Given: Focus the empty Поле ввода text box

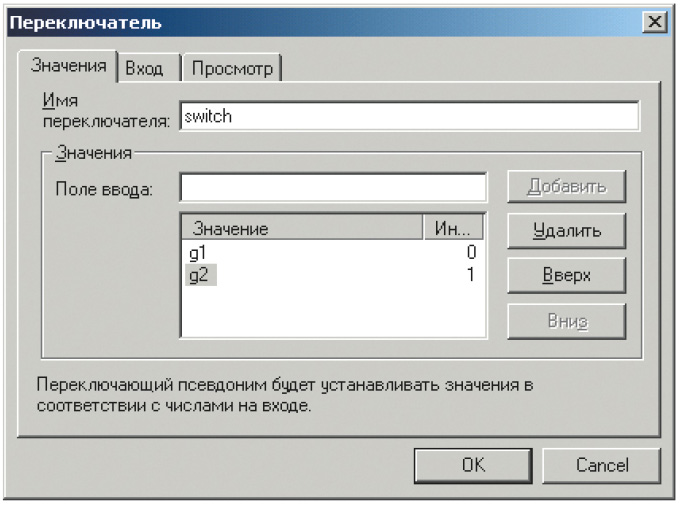Looking at the screenshot, I should click(333, 188).
